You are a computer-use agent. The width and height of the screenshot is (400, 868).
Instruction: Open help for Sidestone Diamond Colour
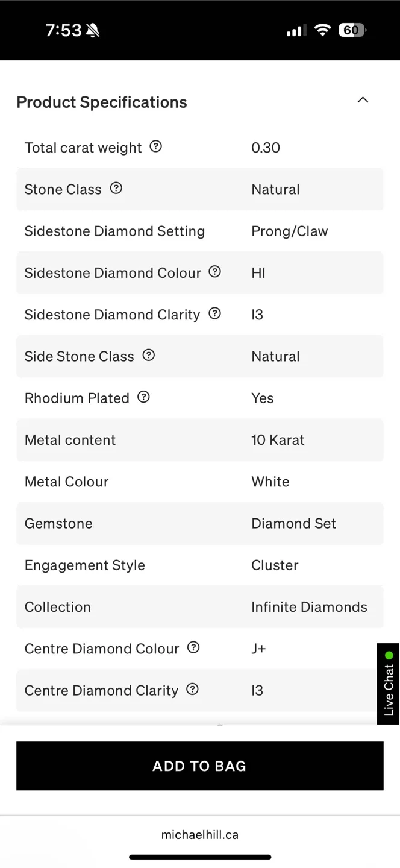point(214,272)
